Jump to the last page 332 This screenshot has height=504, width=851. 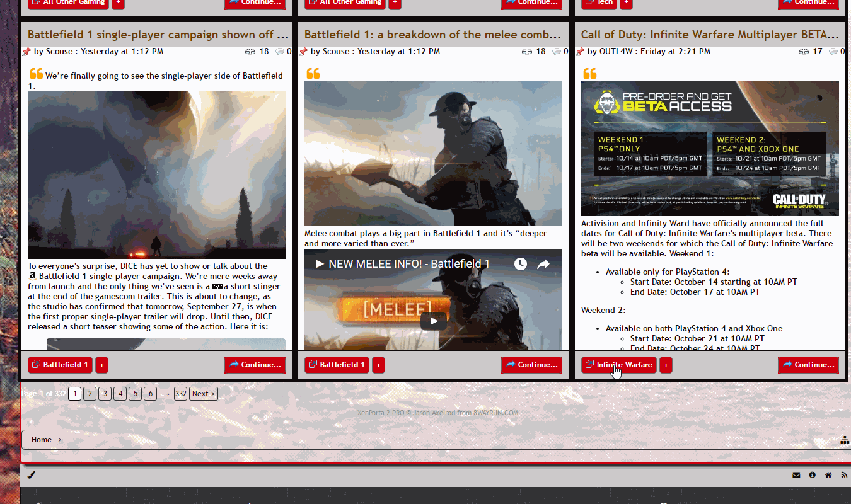pos(181,394)
